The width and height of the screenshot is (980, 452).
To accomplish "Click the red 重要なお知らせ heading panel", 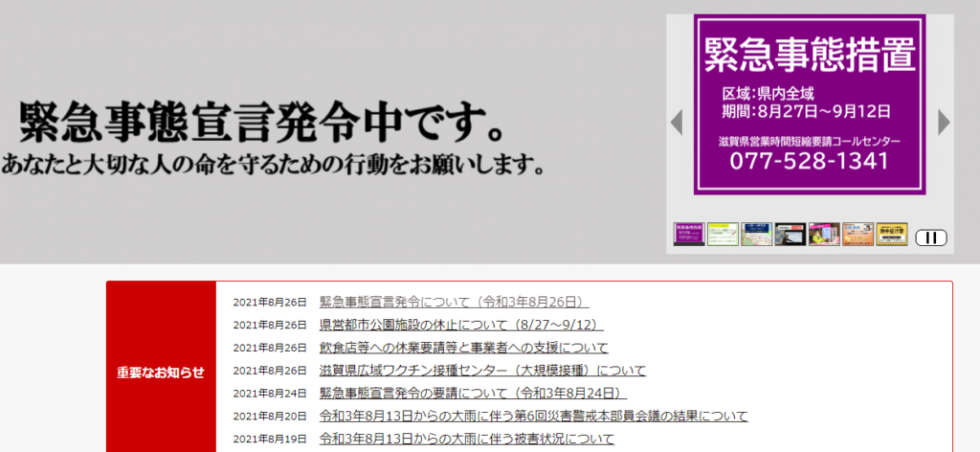I will click(161, 373).
